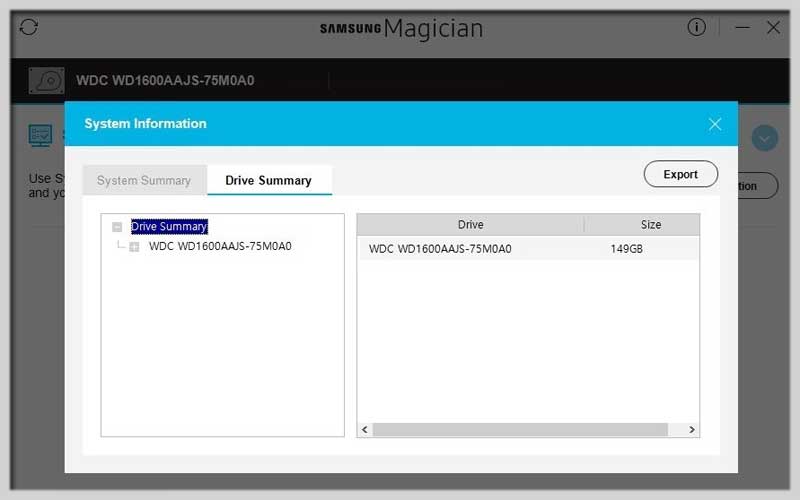The image size is (800, 500).
Task: Sort by the Size column header
Action: coord(650,224)
